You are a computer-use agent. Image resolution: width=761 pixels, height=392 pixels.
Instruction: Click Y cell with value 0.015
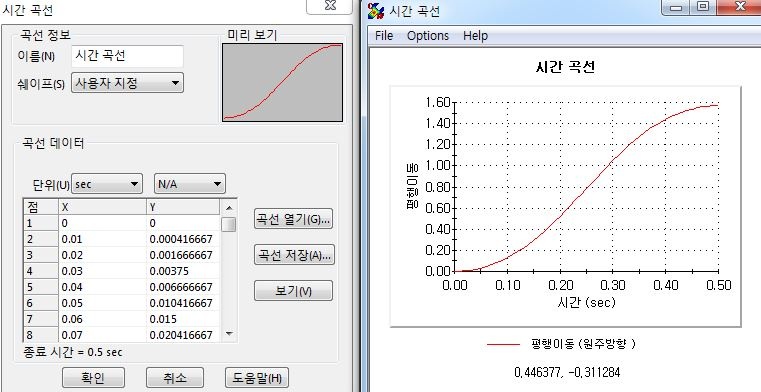pos(183,319)
